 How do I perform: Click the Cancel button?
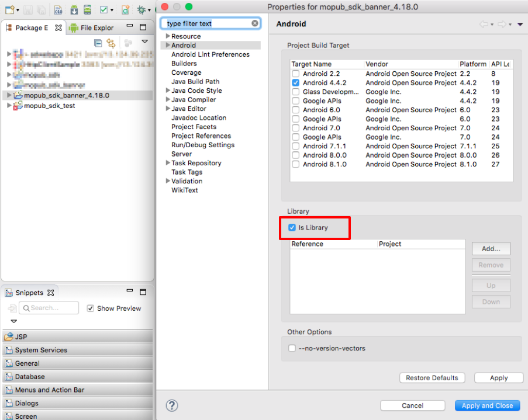point(412,405)
